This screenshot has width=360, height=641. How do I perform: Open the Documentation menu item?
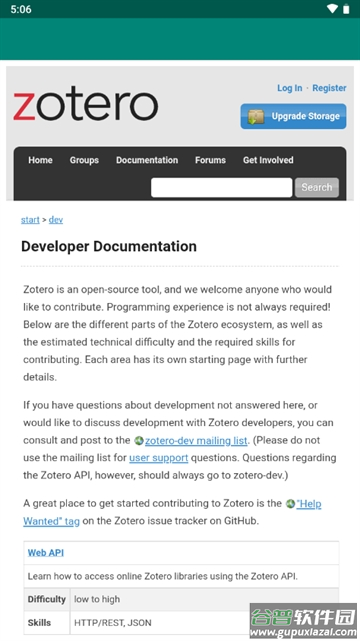[147, 160]
